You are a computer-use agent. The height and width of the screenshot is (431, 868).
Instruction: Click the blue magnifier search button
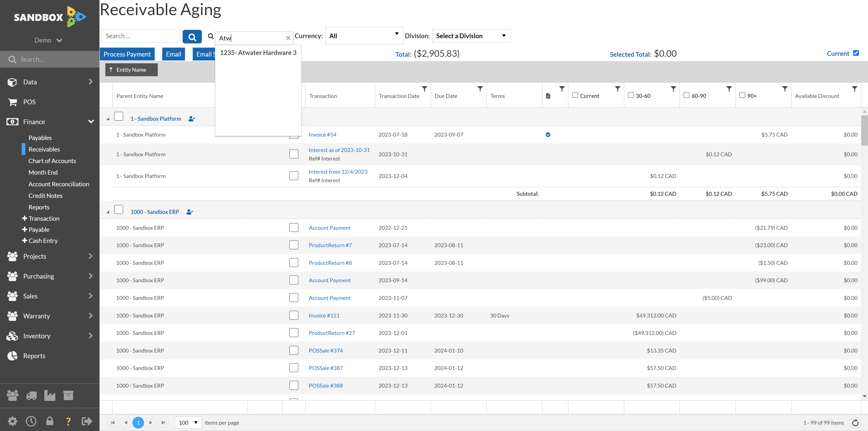(x=192, y=36)
